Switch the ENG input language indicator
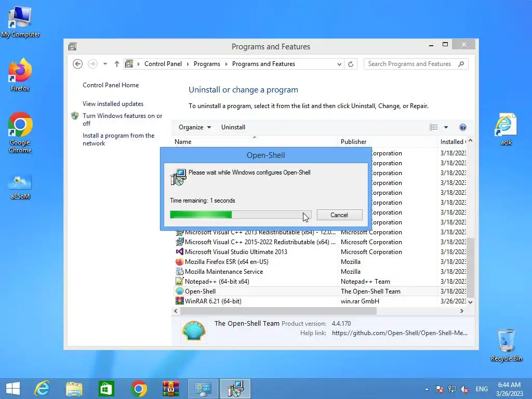 point(482,389)
